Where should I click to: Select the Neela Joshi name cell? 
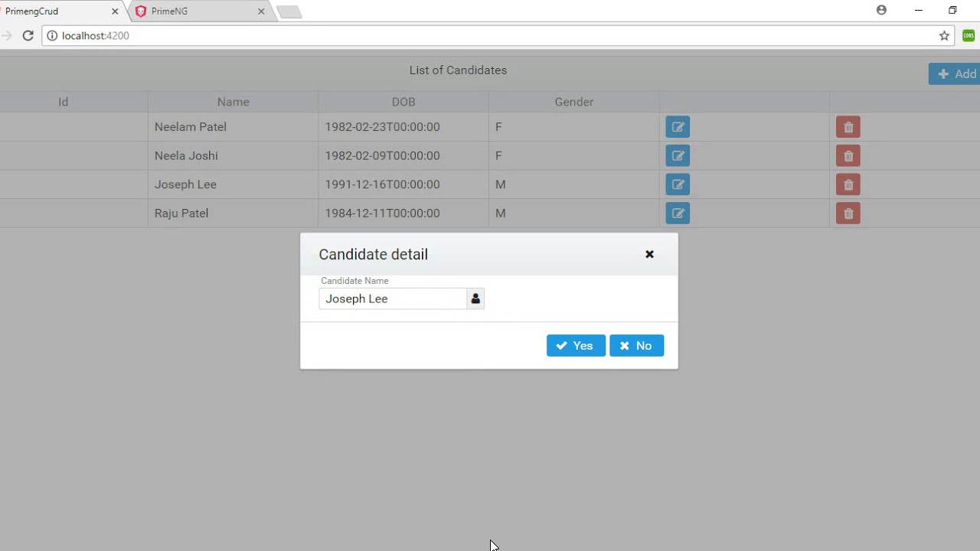point(234,156)
